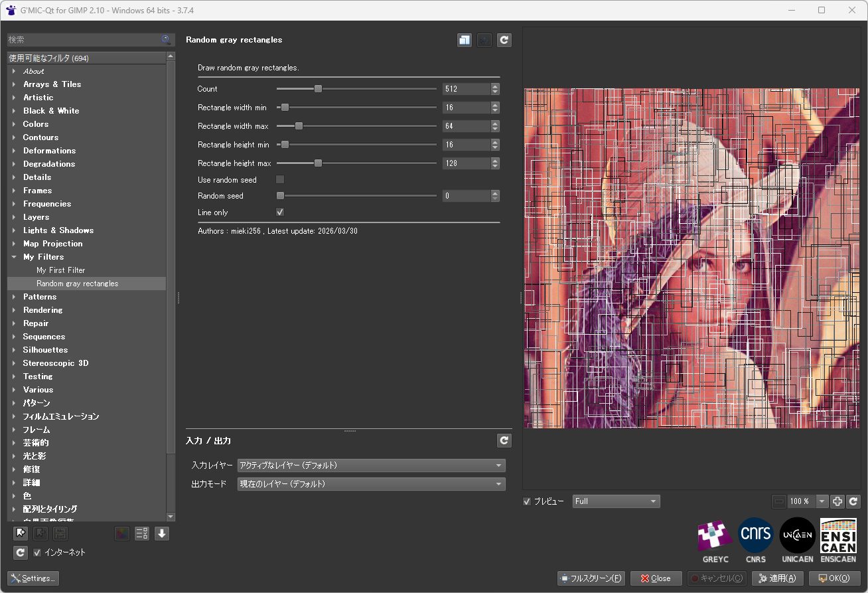
Task: Click the add fave bookmark icon
Action: click(21, 533)
